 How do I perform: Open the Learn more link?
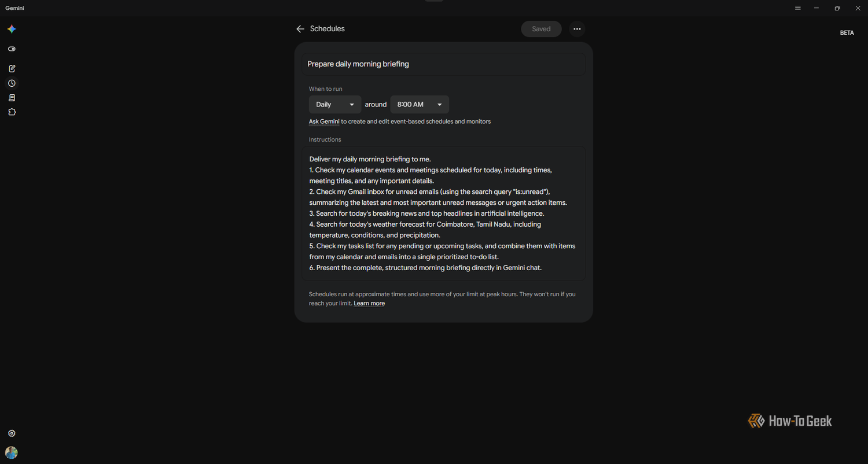pyautogui.click(x=369, y=303)
